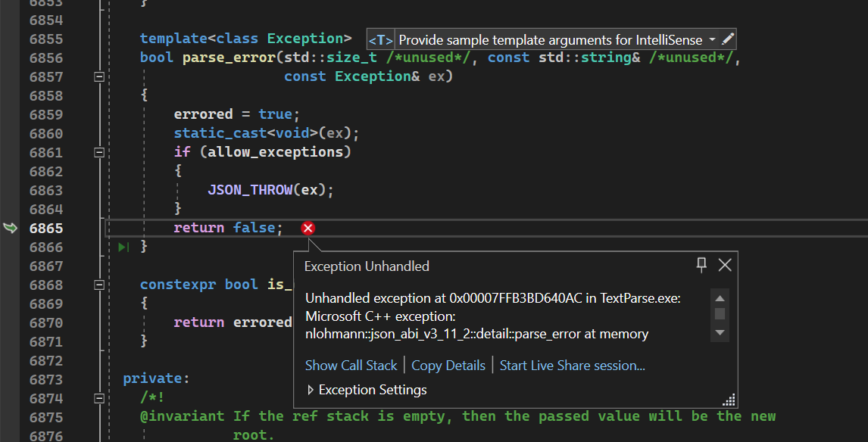This screenshot has width=868, height=442.
Task: Close the Exception Unhandled popup
Action: [725, 265]
